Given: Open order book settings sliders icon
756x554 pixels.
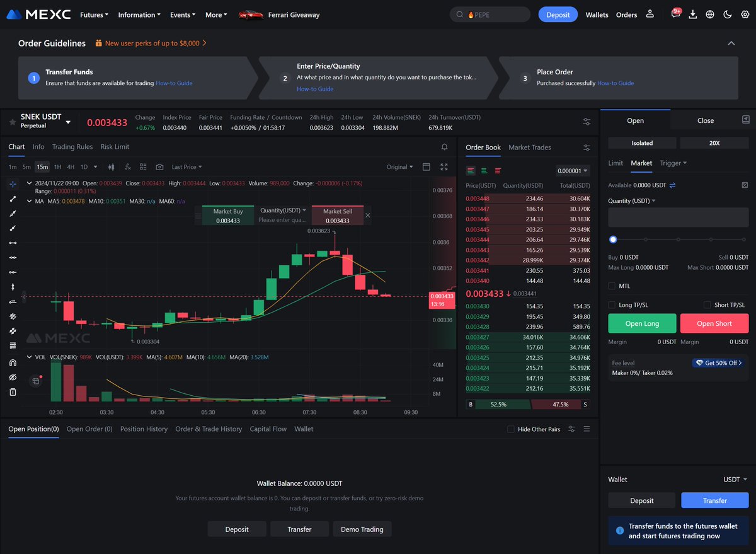Looking at the screenshot, I should (587, 147).
